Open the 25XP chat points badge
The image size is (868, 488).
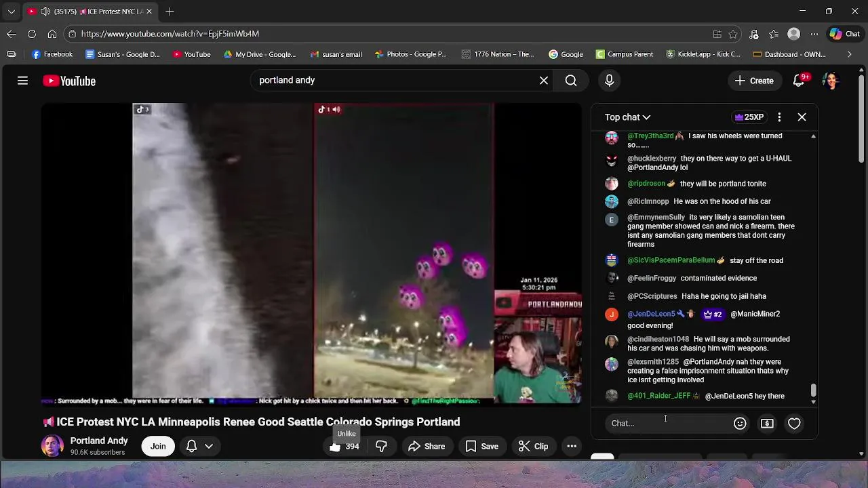[749, 117]
